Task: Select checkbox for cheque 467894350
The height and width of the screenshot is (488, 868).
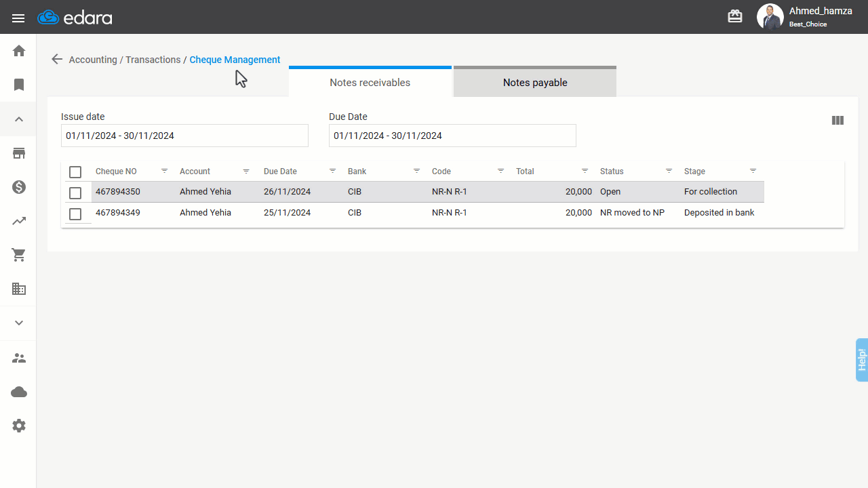Action: (75, 193)
